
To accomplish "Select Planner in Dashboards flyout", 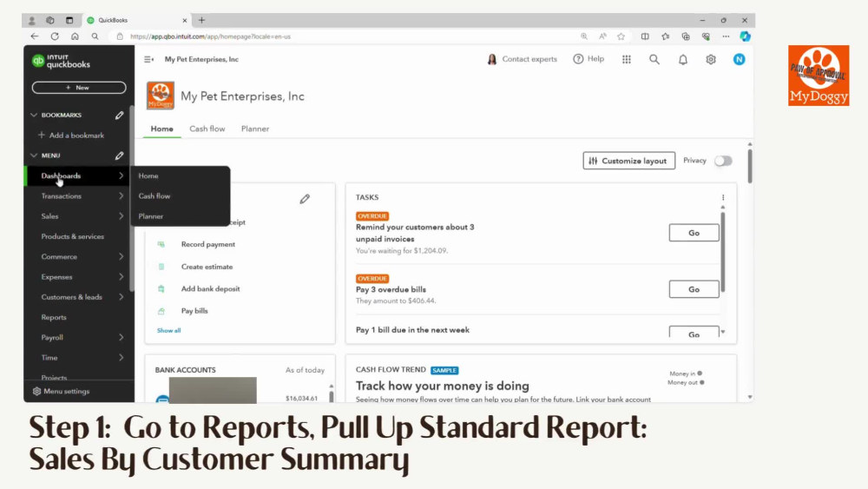I will (x=150, y=216).
